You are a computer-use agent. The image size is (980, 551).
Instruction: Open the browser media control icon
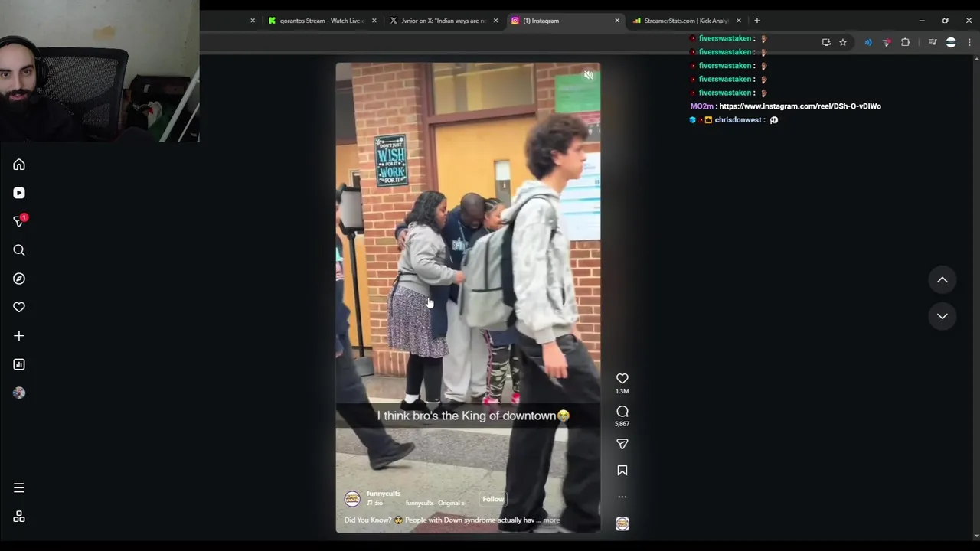[x=932, y=43]
